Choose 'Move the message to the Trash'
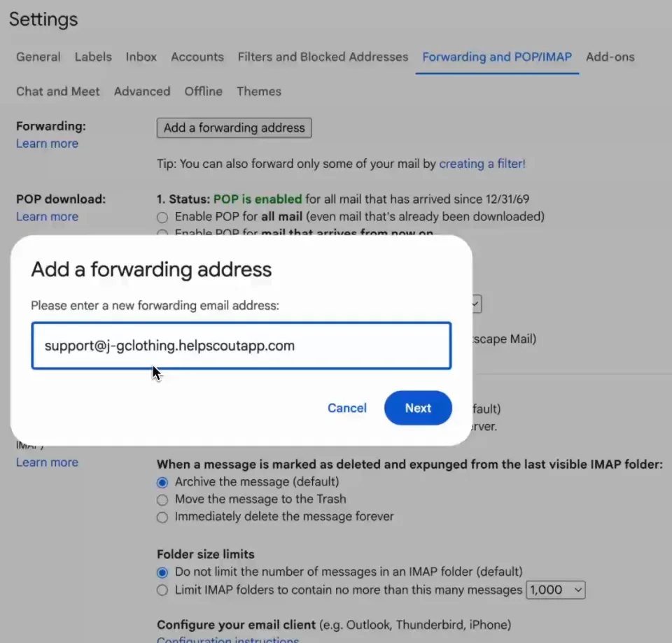The height and width of the screenshot is (643, 672). [162, 500]
